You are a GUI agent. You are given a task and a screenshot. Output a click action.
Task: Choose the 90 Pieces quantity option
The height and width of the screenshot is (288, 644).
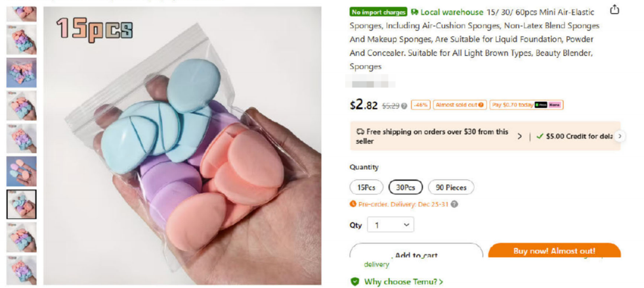pos(451,187)
